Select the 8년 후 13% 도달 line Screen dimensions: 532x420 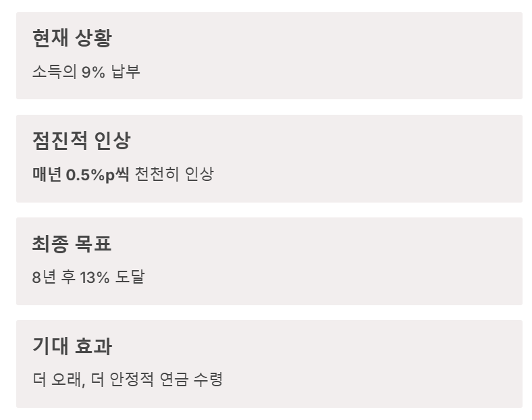point(88,277)
